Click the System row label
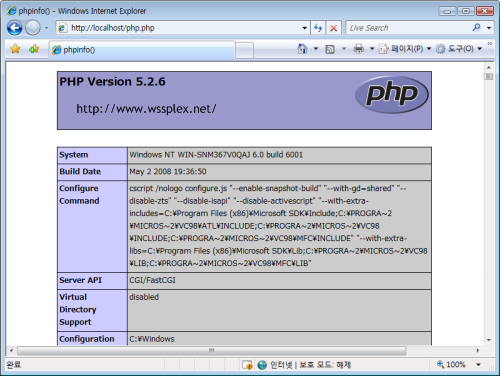This screenshot has height=376, width=500. point(74,155)
